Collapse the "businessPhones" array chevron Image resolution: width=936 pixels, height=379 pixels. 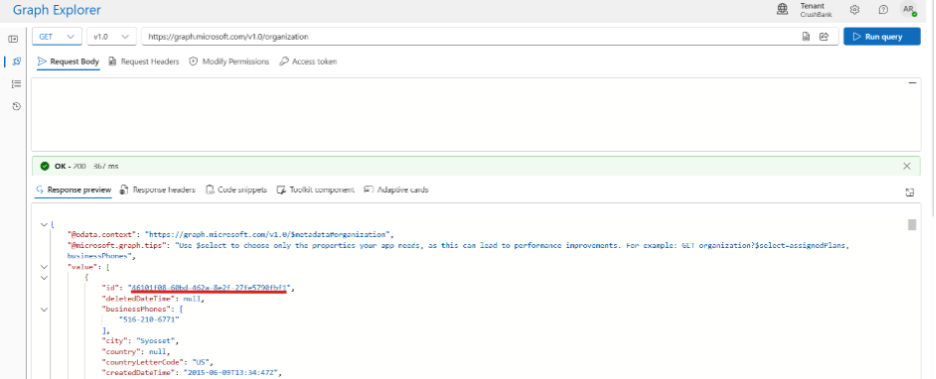(44, 309)
